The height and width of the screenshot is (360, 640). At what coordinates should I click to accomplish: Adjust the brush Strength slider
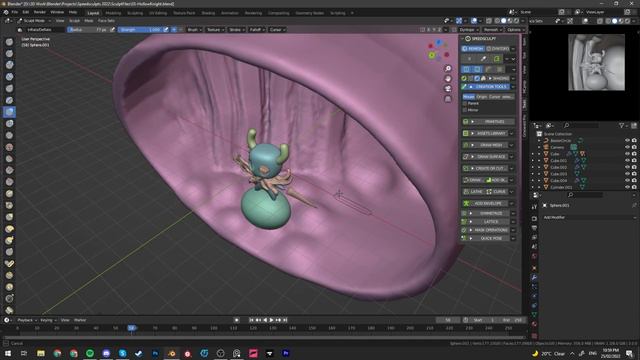pyautogui.click(x=140, y=30)
